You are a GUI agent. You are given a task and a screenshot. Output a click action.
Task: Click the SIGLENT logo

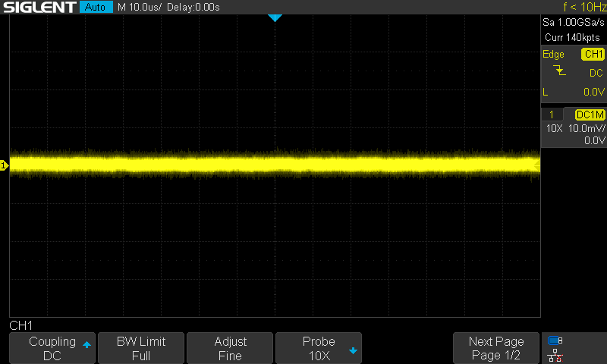[39, 7]
